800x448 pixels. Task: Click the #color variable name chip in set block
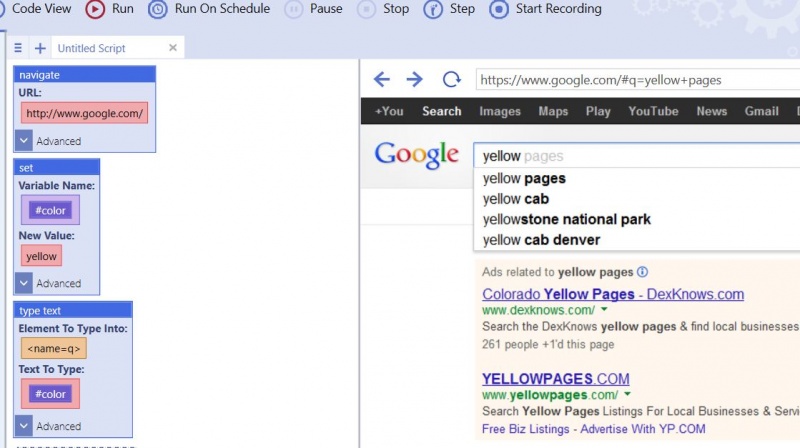tap(50, 210)
